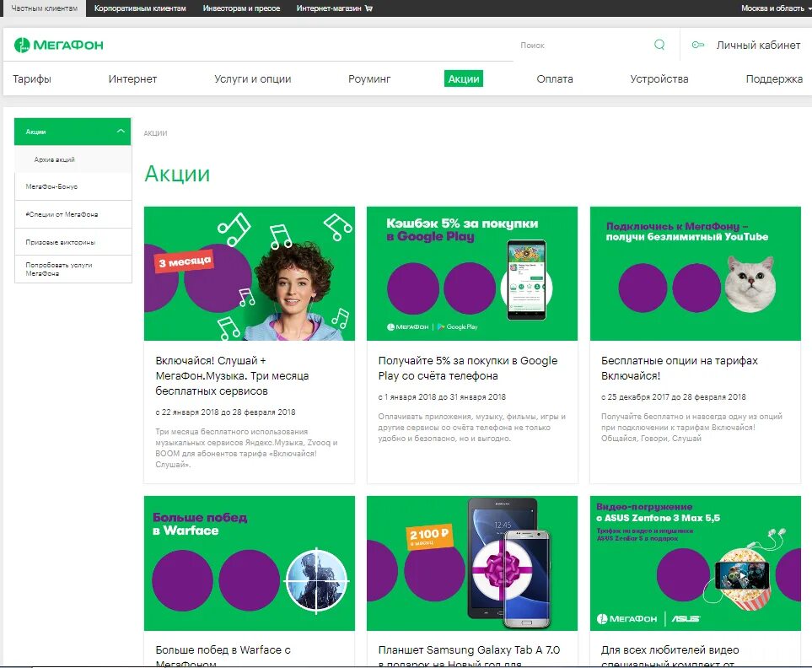Open the Москва и область region dropdown
The height and width of the screenshot is (668, 812).
click(776, 8)
